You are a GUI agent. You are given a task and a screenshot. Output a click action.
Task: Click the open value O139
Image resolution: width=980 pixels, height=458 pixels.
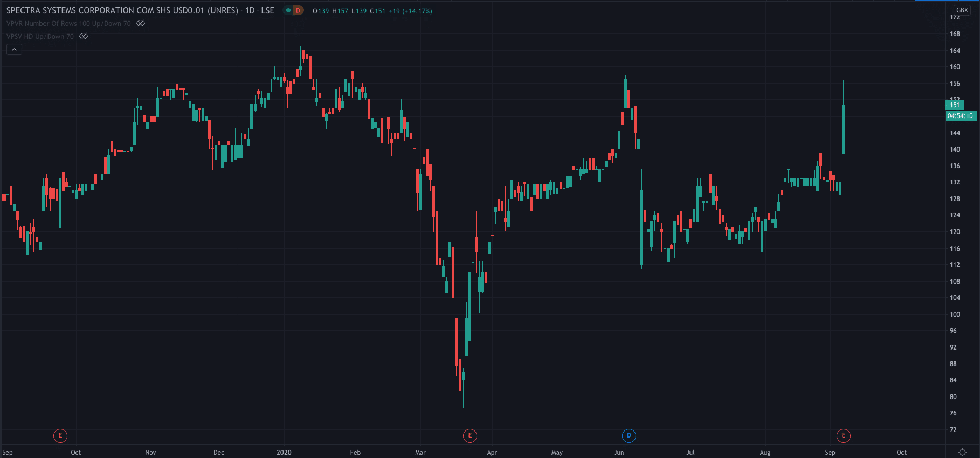point(321,11)
